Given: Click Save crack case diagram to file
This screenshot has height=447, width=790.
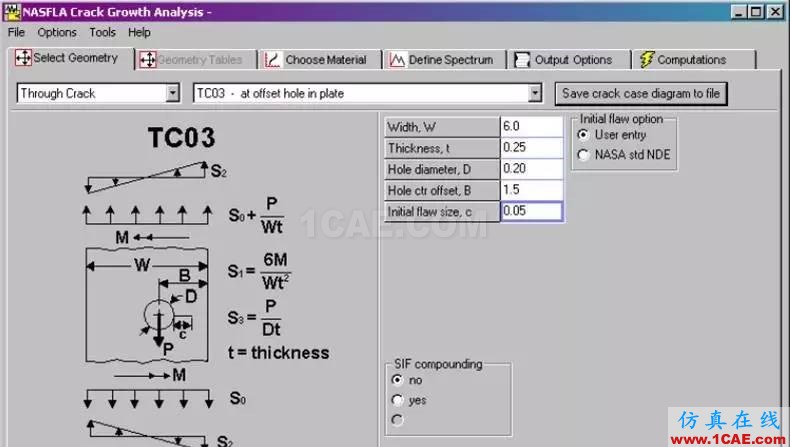Looking at the screenshot, I should [x=641, y=94].
